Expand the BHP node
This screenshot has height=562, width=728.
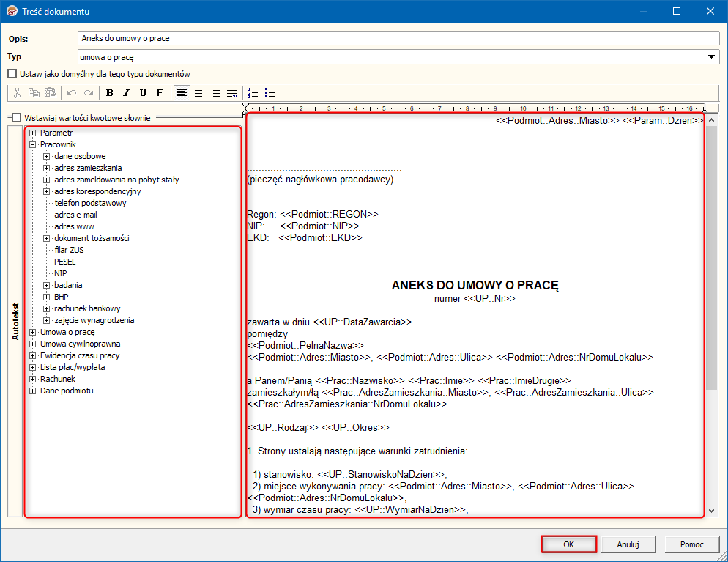click(x=46, y=297)
